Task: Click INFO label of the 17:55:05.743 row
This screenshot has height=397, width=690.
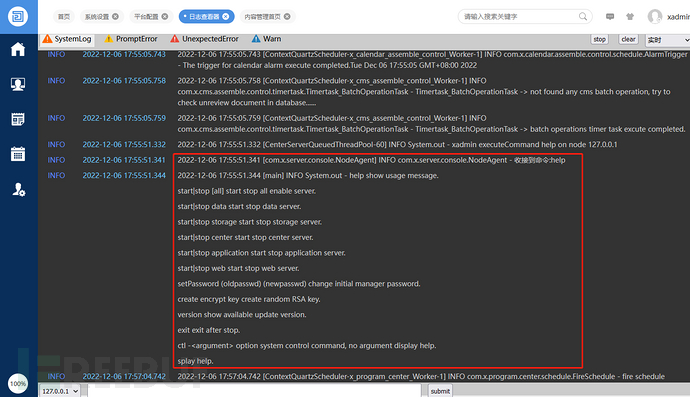Action: [56, 54]
